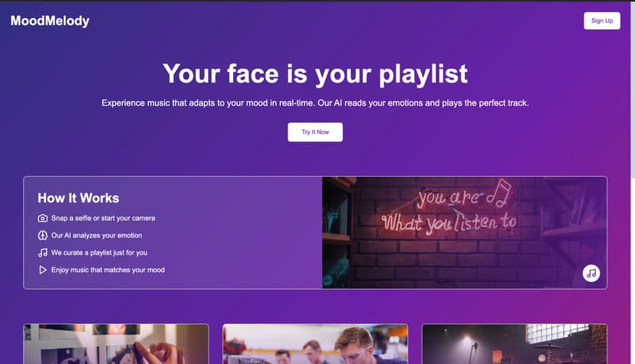This screenshot has width=635, height=364.
Task: Click the Sign Up button
Action: tap(602, 21)
